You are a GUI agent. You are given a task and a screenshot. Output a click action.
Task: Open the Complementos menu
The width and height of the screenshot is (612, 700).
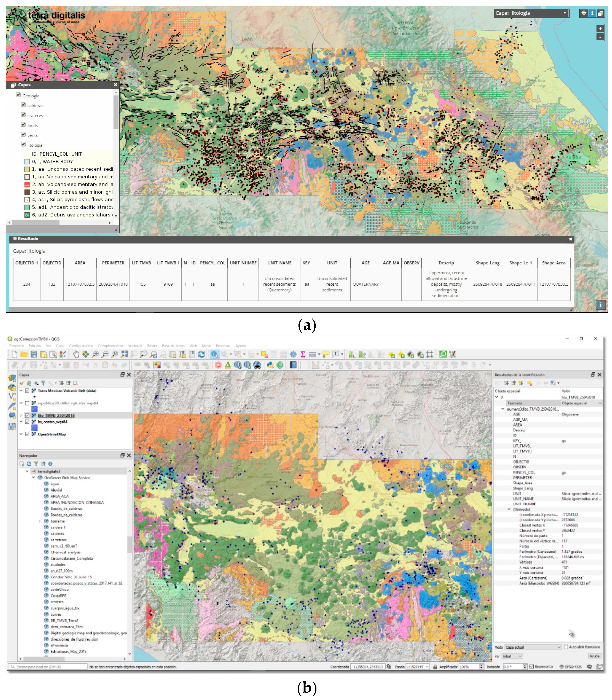coord(110,346)
